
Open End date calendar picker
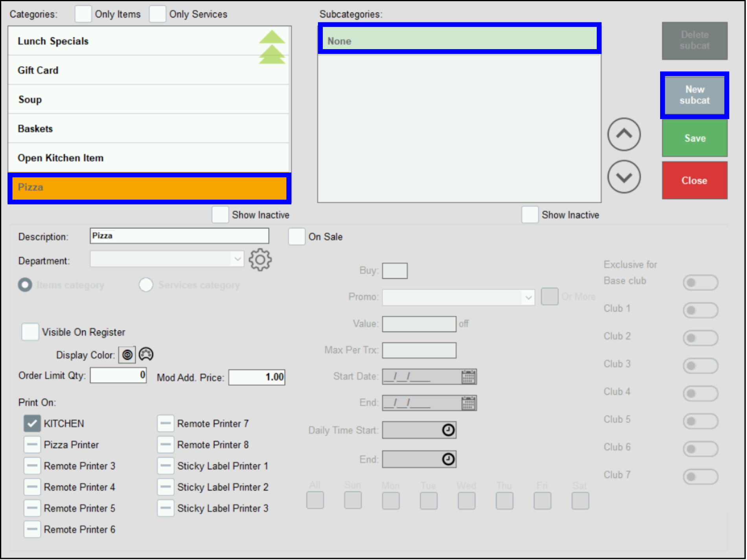tap(469, 404)
